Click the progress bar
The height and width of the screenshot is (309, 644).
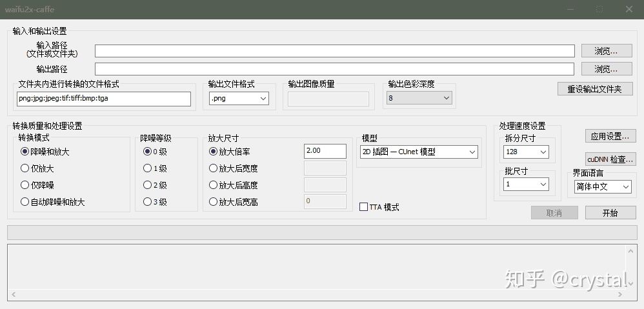click(322, 233)
